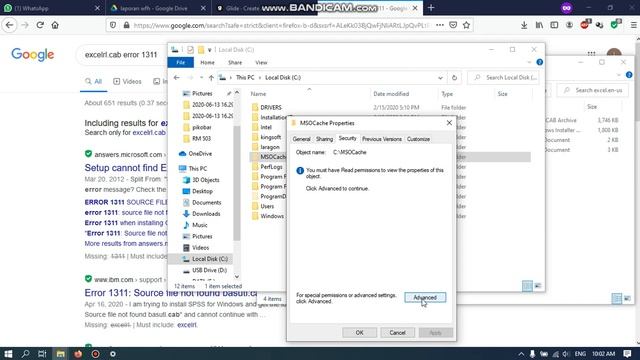Sort files by Type column
Screen dimensions: 640x360
(x=447, y=94)
